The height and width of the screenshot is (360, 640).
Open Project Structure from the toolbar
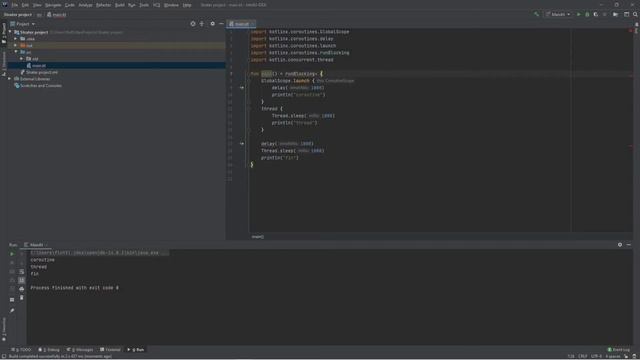tap(616, 14)
